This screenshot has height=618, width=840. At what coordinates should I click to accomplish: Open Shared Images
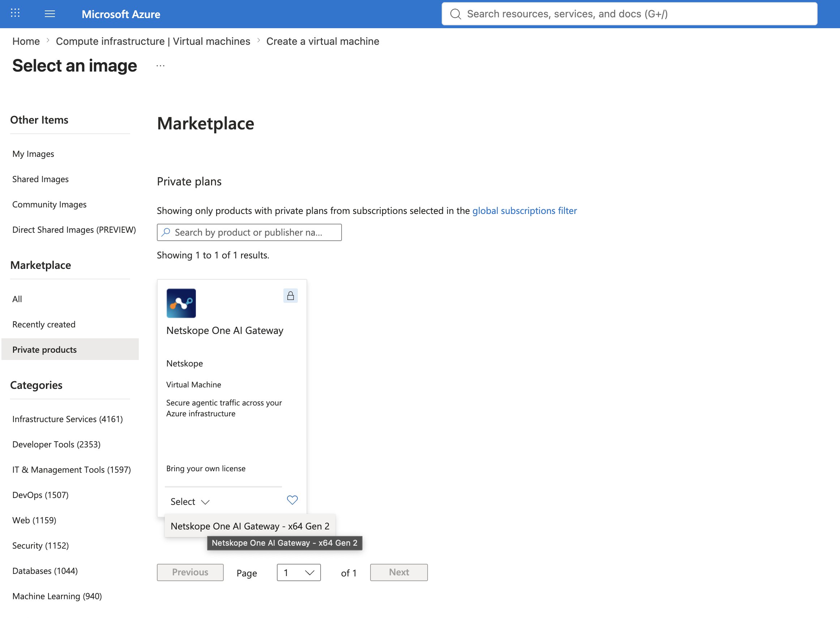40,179
